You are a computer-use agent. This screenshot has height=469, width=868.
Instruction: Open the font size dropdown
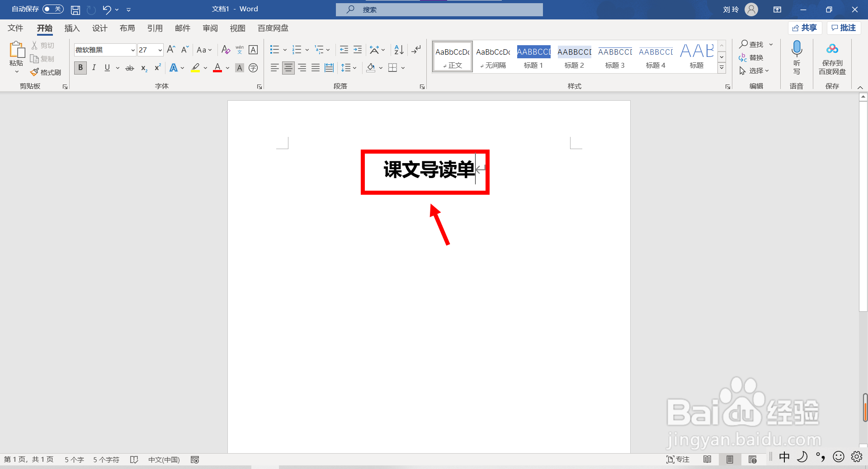point(160,50)
